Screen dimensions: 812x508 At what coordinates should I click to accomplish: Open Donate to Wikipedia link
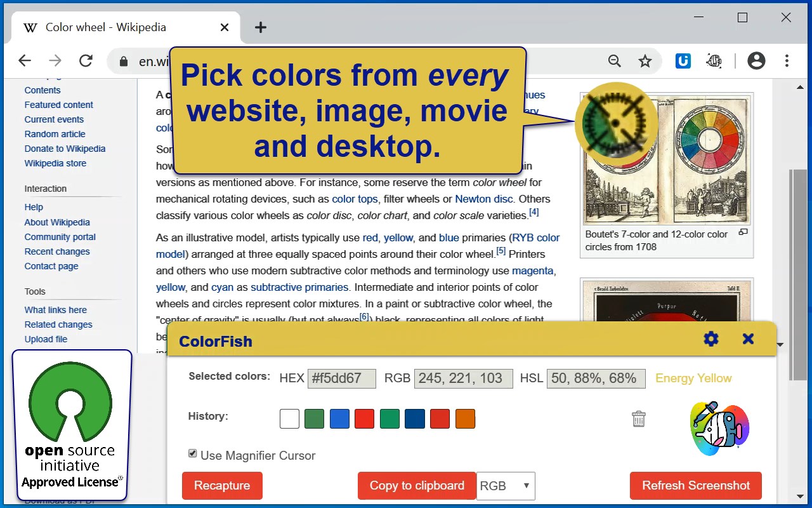click(x=65, y=149)
